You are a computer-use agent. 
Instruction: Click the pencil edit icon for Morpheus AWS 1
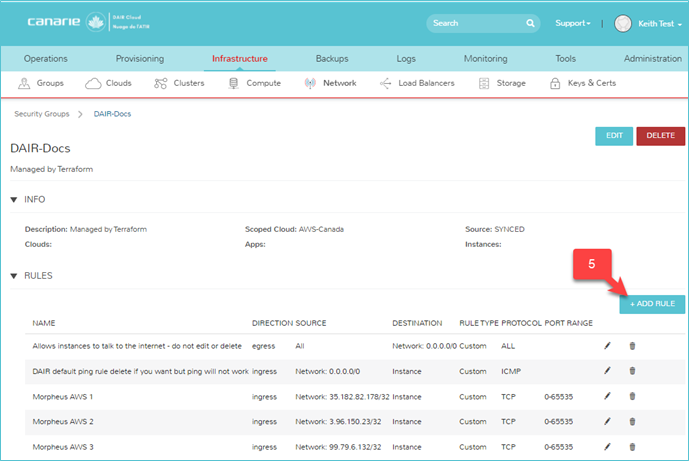[x=607, y=396]
